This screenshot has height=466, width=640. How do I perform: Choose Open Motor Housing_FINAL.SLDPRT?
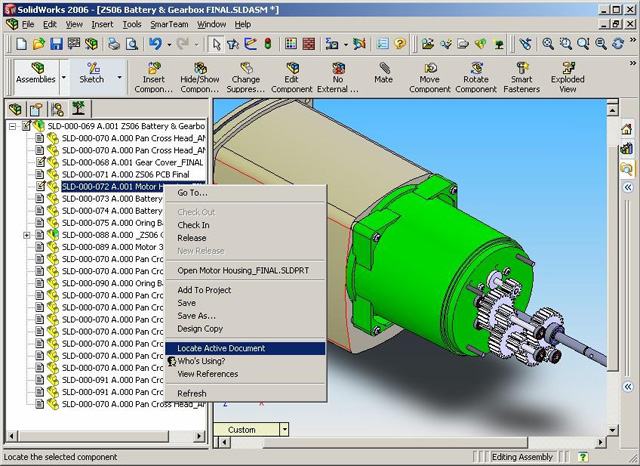coord(245,270)
